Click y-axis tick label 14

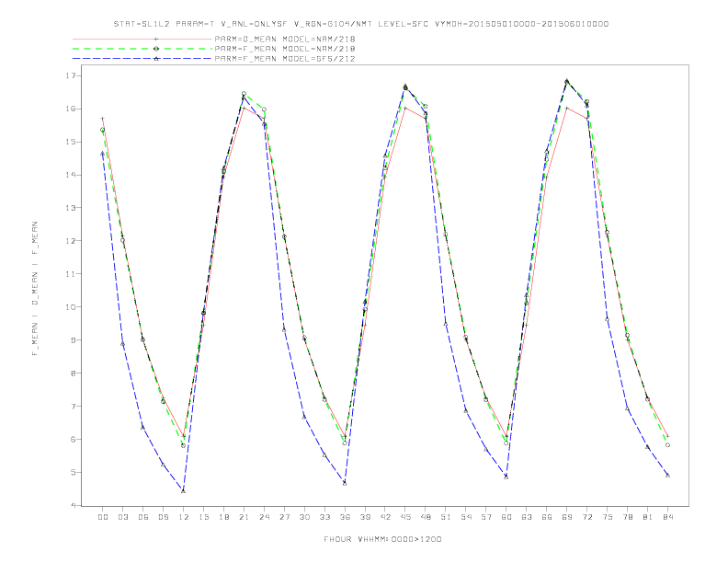[72, 175]
